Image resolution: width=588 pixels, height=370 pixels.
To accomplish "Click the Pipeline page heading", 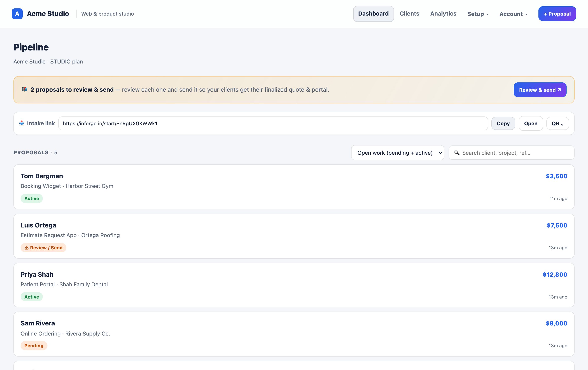I will (31, 47).
